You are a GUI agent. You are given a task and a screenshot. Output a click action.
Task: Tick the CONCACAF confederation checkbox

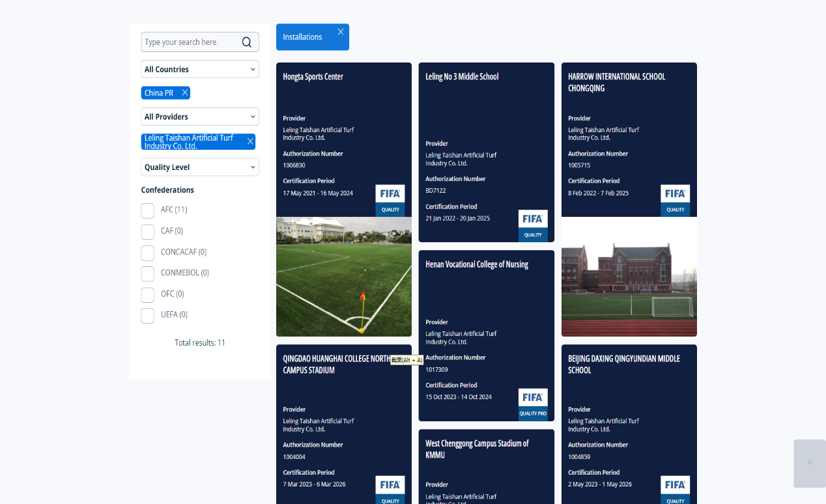click(x=148, y=253)
